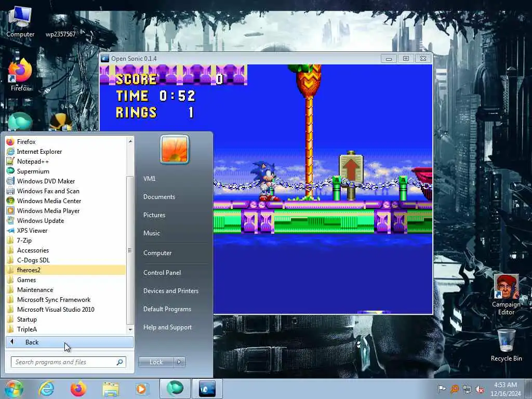532x399 pixels.
Task: Open Windows Update
Action: pyautogui.click(x=65, y=220)
